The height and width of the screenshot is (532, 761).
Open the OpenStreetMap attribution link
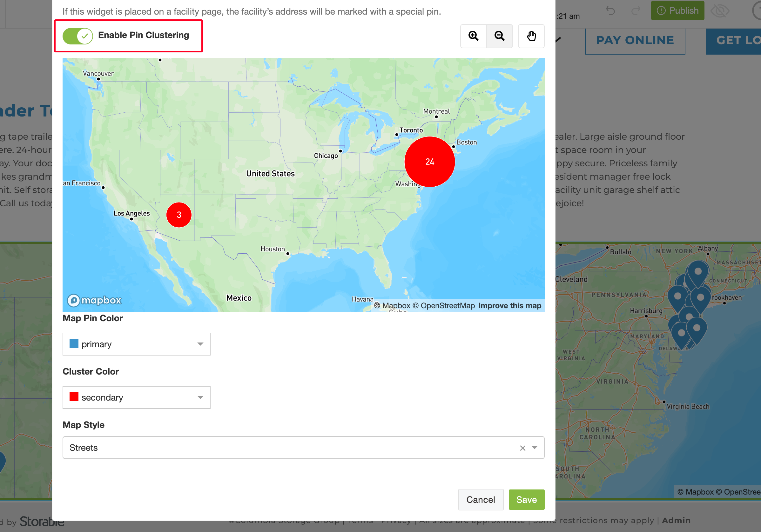pyautogui.click(x=444, y=306)
